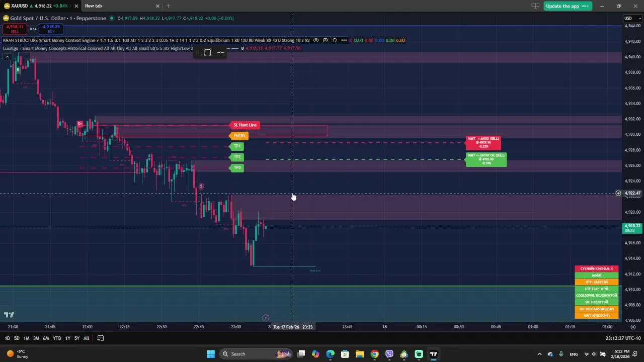The image size is (644, 362).
Task: Click the green TP3 label
Action: point(236,167)
